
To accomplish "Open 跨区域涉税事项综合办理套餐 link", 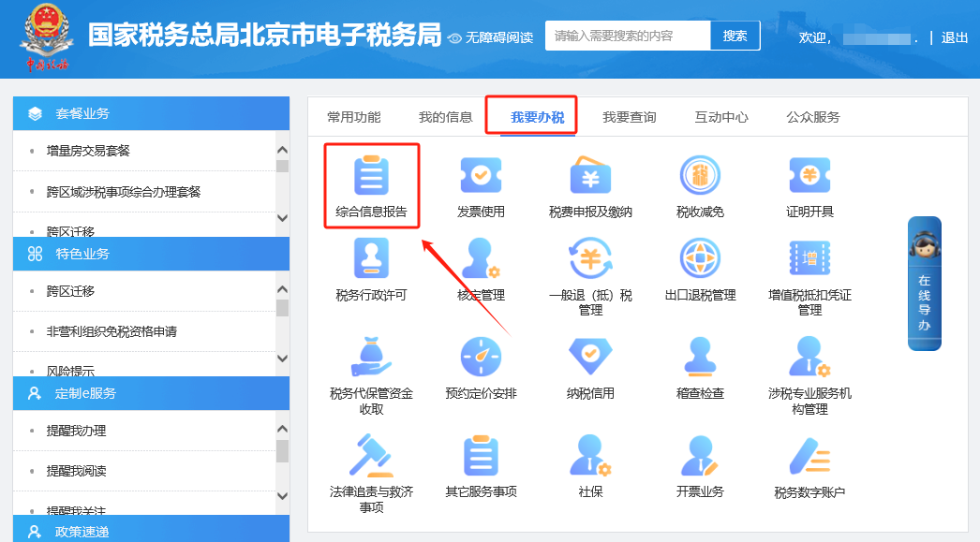I will tap(124, 192).
